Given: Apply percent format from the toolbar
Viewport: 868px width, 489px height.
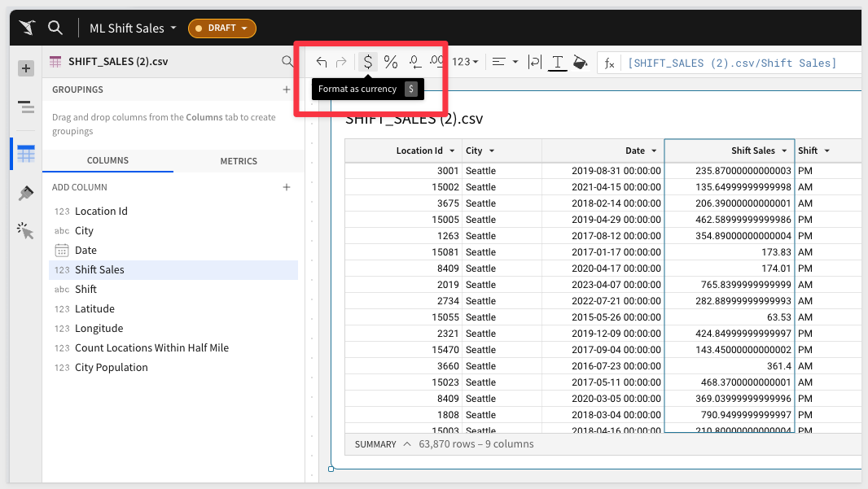Looking at the screenshot, I should pos(391,62).
